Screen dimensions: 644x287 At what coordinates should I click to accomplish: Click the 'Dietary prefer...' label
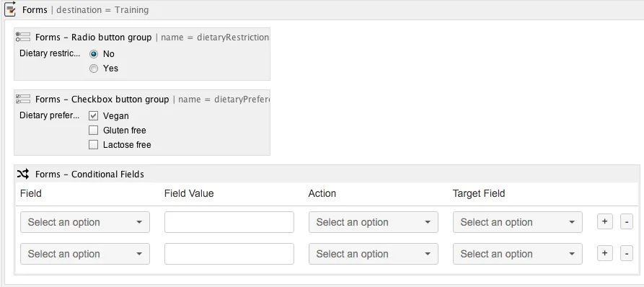pos(50,115)
